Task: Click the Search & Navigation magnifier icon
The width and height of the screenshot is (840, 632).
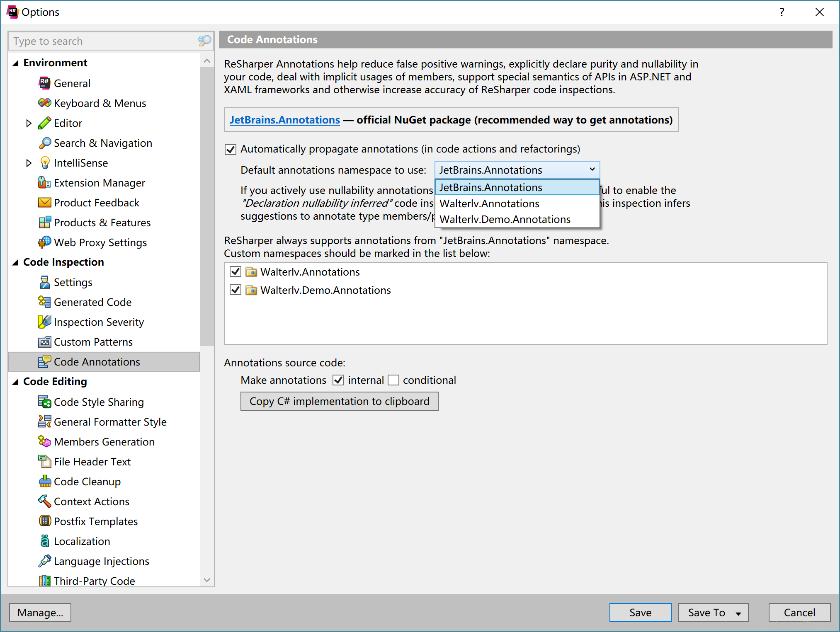Action: (x=44, y=143)
